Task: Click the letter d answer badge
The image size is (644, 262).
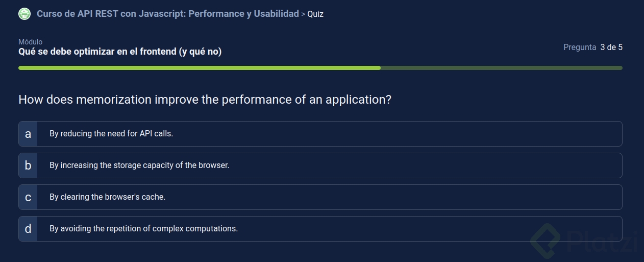Action: (x=28, y=229)
